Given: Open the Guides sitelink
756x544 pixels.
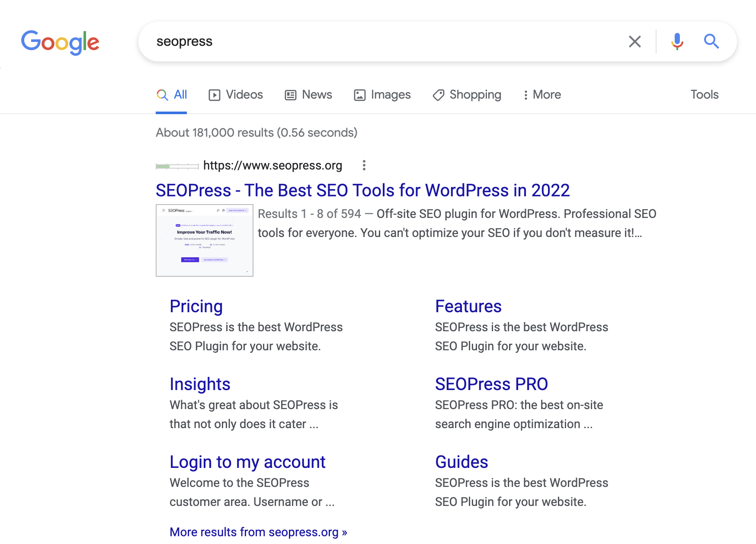Looking at the screenshot, I should click(461, 462).
